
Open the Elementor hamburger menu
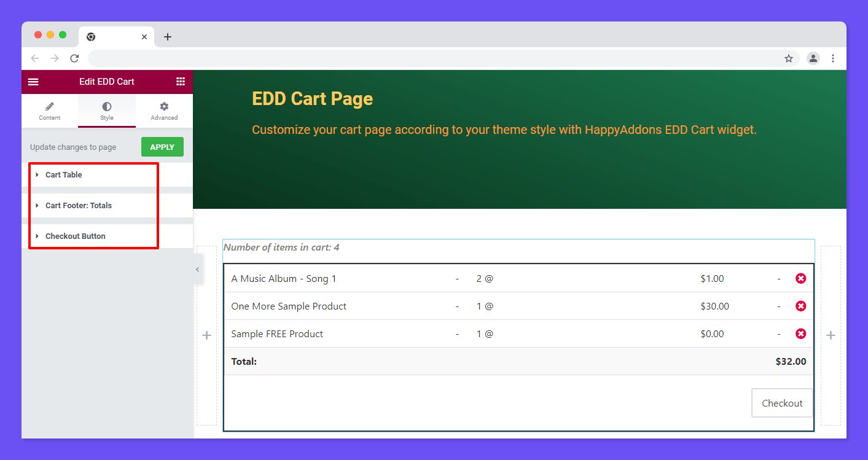point(33,82)
